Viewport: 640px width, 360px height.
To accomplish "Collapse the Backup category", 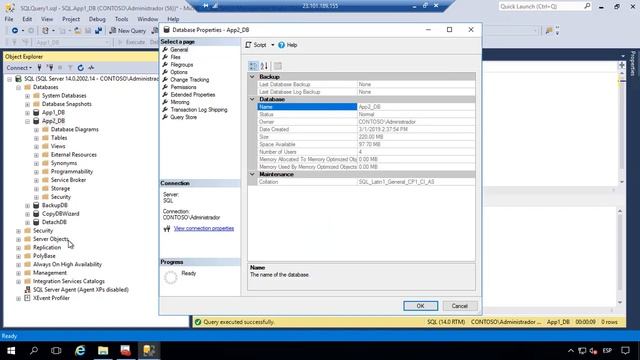I will point(252,77).
